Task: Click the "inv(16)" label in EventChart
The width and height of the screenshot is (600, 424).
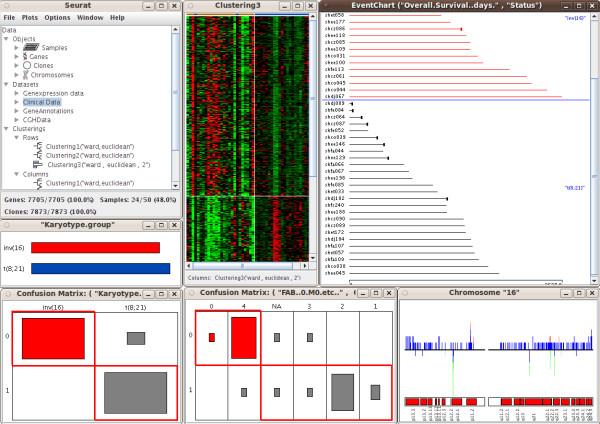Action: pyautogui.click(x=575, y=18)
